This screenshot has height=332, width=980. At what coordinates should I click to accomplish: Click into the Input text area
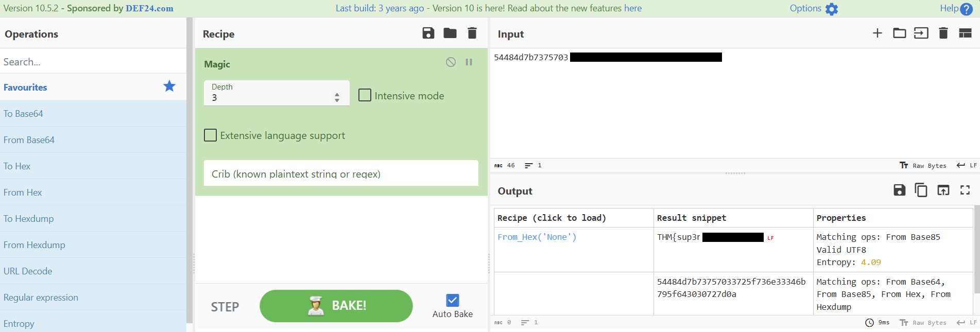pos(734,103)
